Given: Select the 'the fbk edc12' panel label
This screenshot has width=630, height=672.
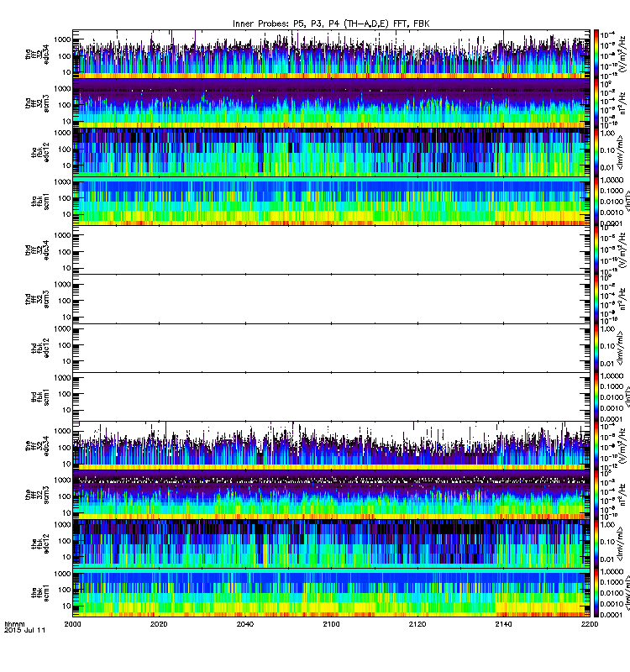Looking at the screenshot, I should (40, 543).
